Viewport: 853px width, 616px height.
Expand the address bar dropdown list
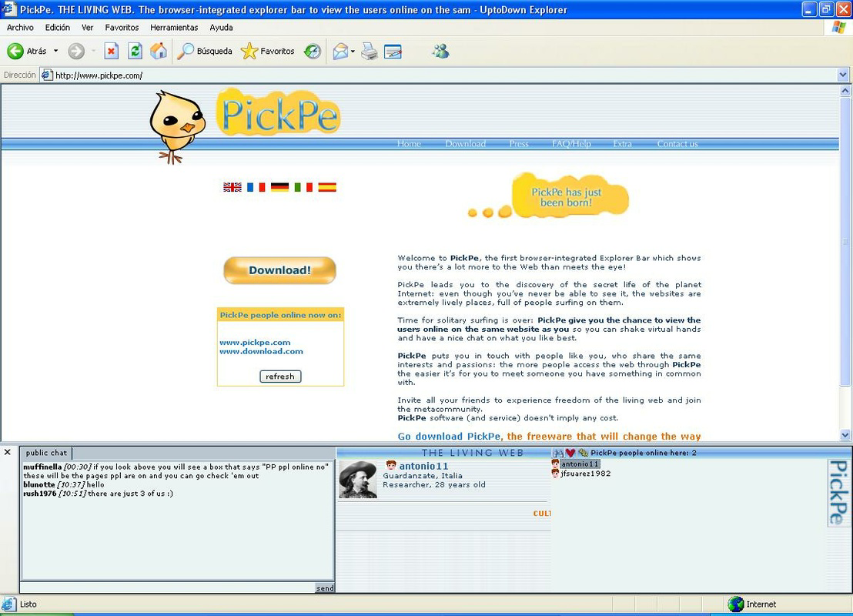pos(843,75)
